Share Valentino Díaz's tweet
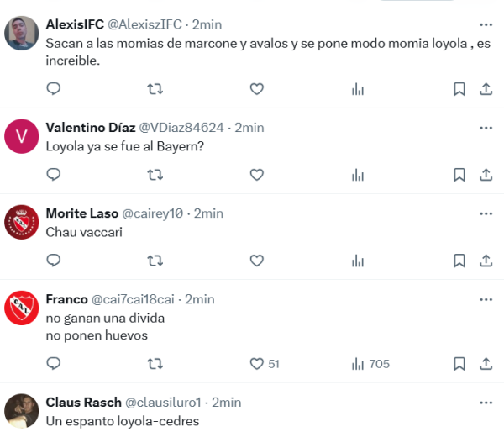The width and height of the screenshot is (504, 432). pos(486,175)
